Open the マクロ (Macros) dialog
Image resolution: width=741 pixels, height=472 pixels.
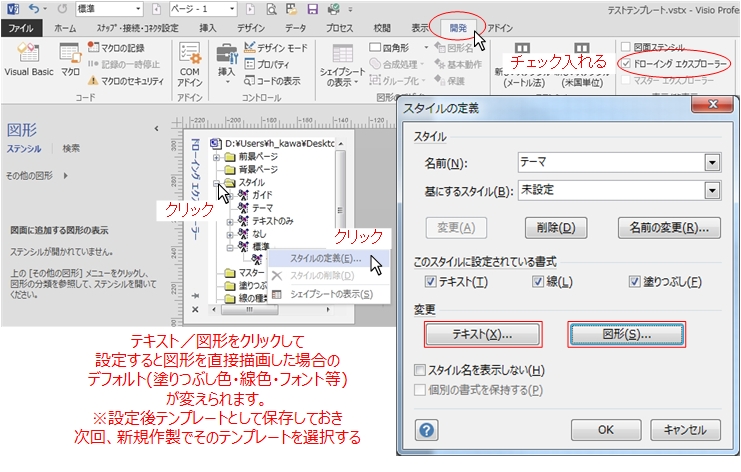[70, 59]
